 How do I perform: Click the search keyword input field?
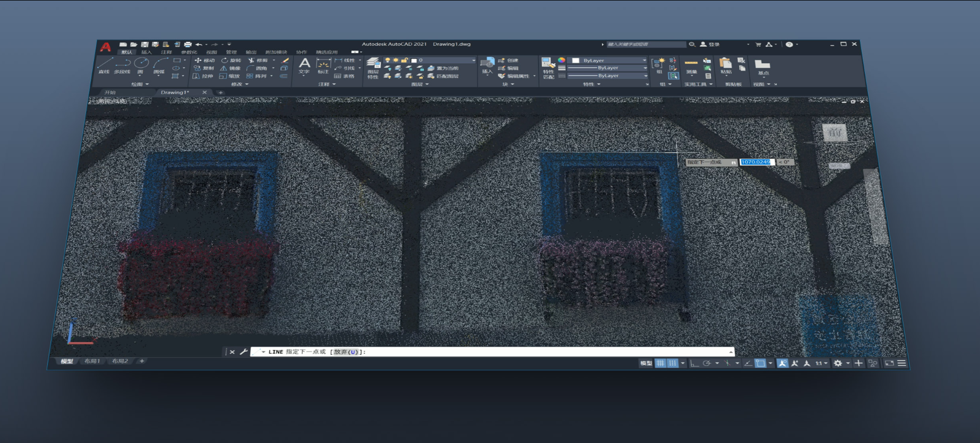(646, 45)
